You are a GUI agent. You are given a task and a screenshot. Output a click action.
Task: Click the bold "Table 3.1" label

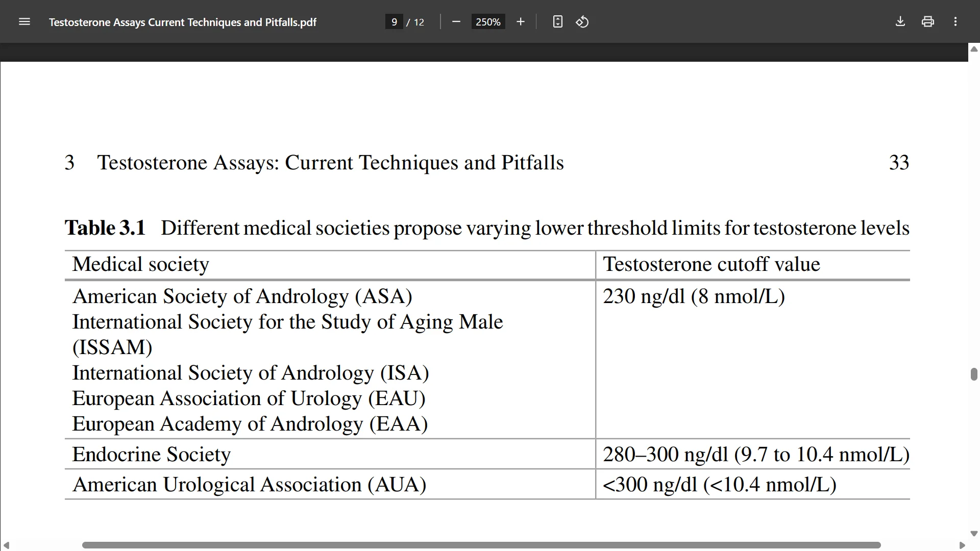[105, 228]
